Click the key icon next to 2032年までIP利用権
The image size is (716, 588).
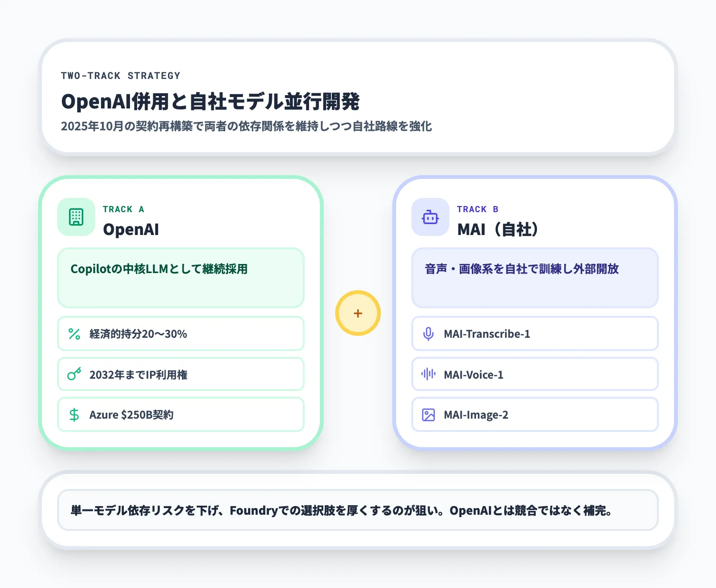(74, 374)
